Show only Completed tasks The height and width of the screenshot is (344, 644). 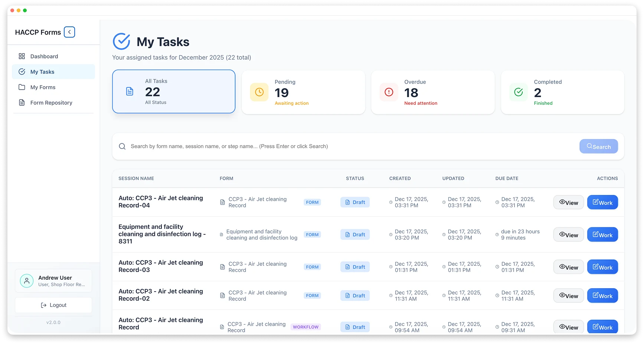tap(562, 92)
